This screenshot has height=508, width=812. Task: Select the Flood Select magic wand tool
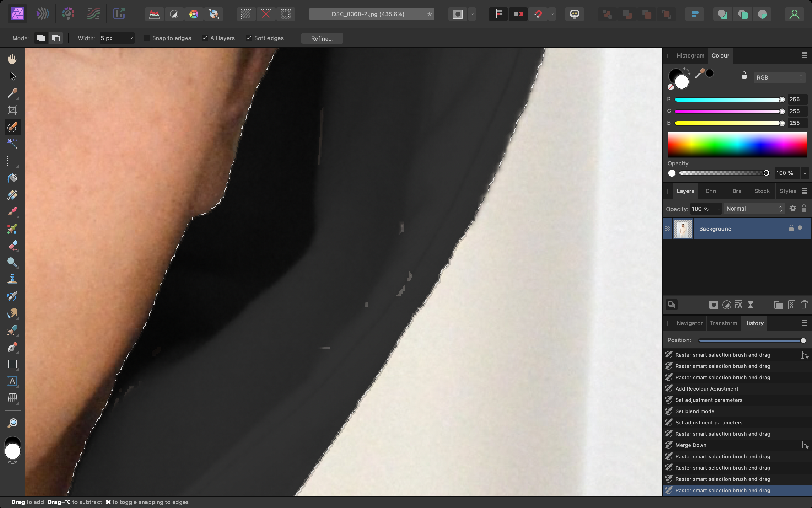point(12,144)
